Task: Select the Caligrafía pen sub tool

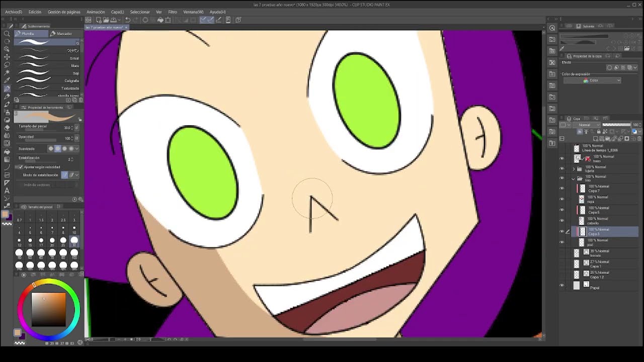Action: pyautogui.click(x=48, y=80)
